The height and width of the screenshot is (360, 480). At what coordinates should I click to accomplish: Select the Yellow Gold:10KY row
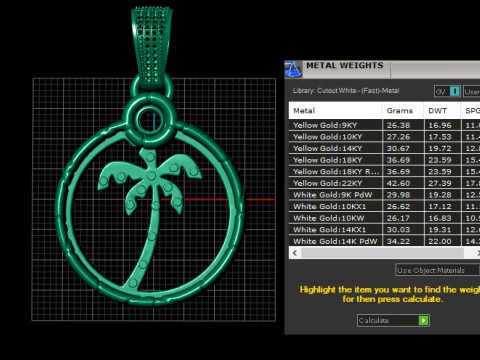click(x=384, y=137)
